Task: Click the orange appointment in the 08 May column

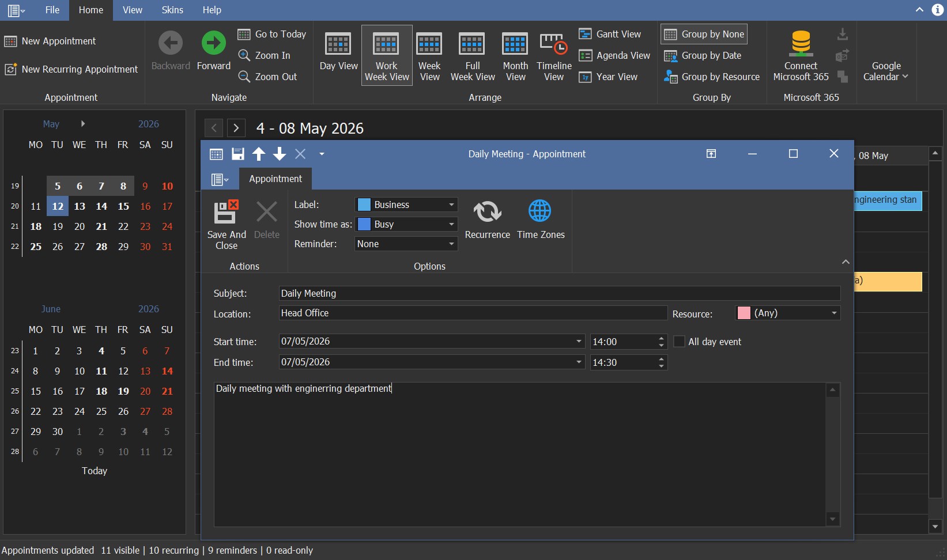Action: click(x=888, y=282)
